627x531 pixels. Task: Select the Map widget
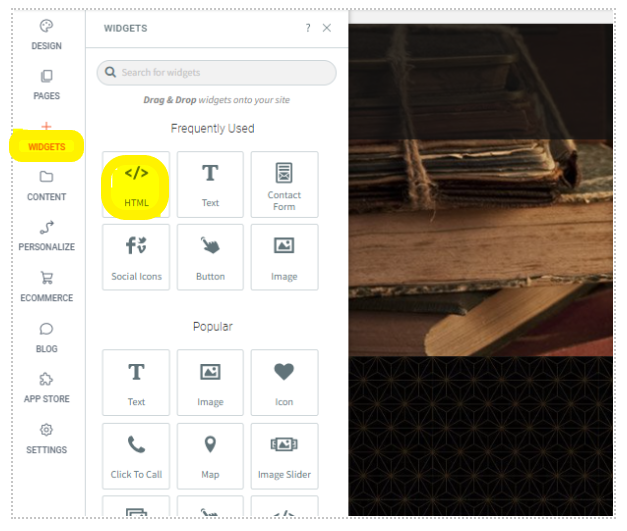pos(210,456)
